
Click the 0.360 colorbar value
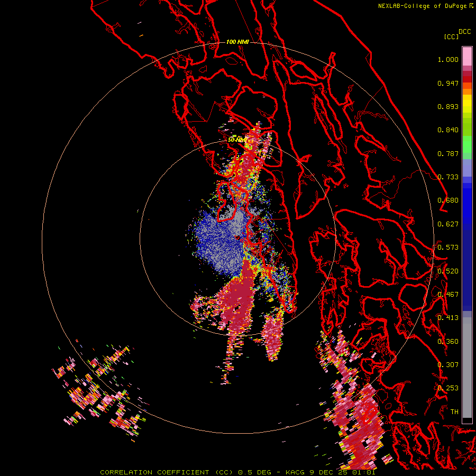pos(448,342)
